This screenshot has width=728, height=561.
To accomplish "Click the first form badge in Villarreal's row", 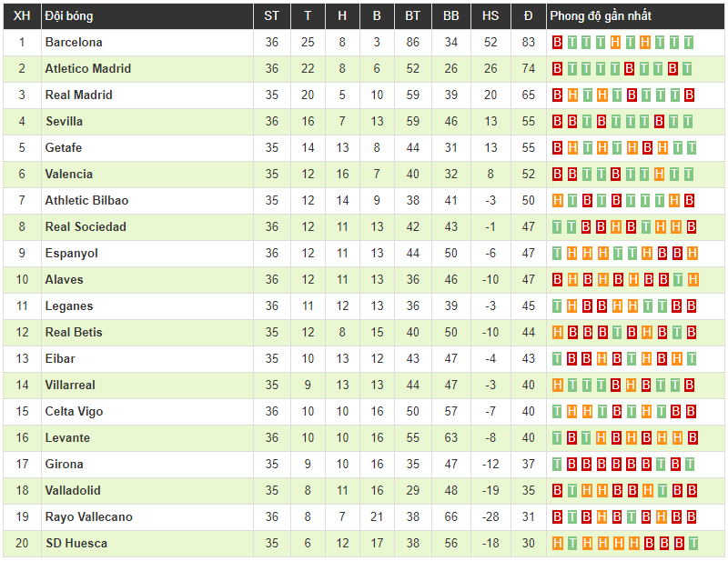I will tap(558, 386).
